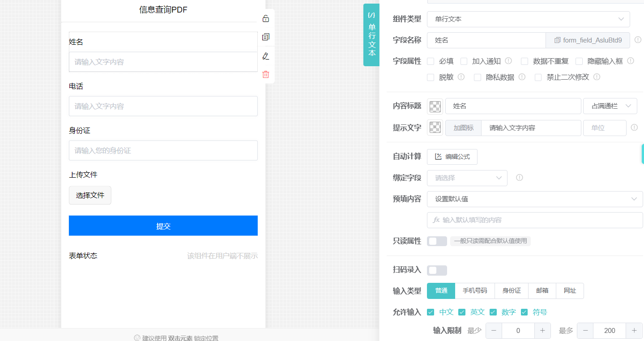Check the 数据不重复 option

click(x=525, y=61)
